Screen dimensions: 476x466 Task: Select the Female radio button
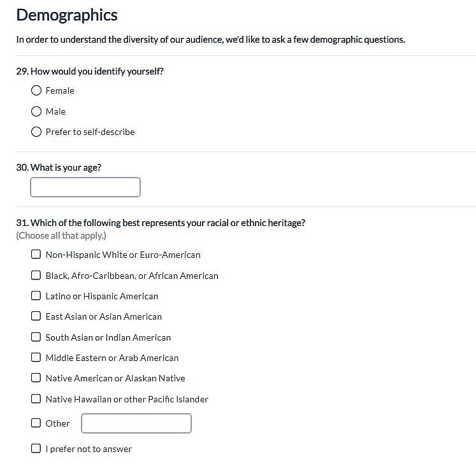pos(36,90)
